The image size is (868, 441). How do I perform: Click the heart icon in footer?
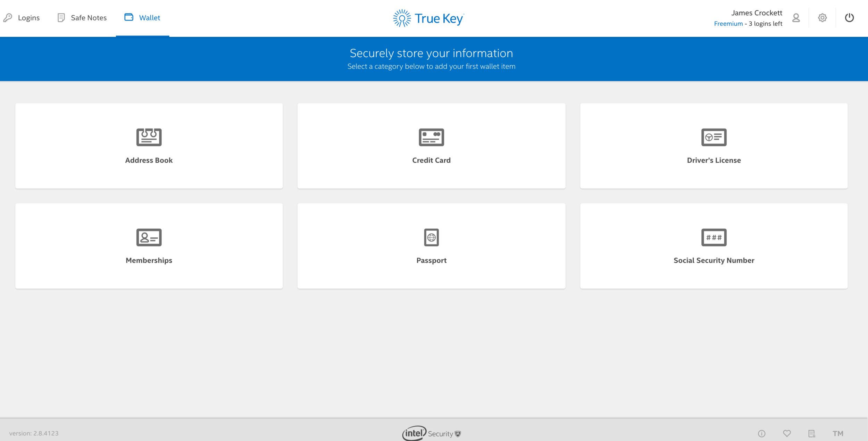787,433
